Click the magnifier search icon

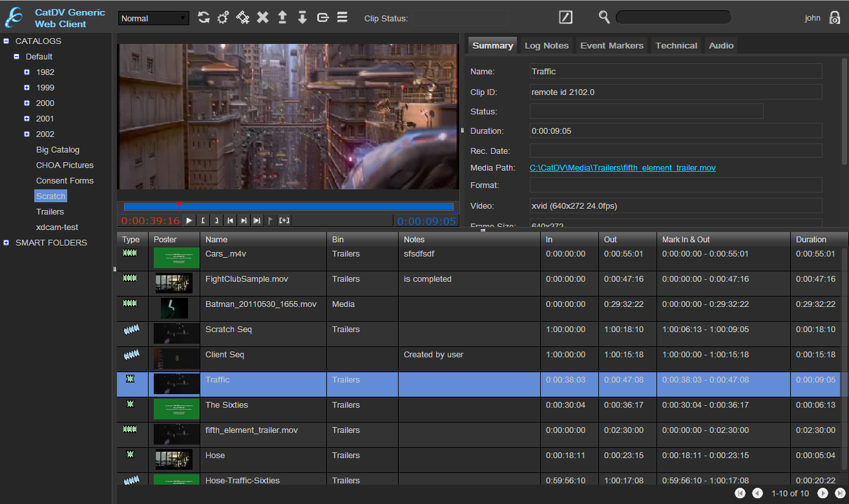[604, 17]
